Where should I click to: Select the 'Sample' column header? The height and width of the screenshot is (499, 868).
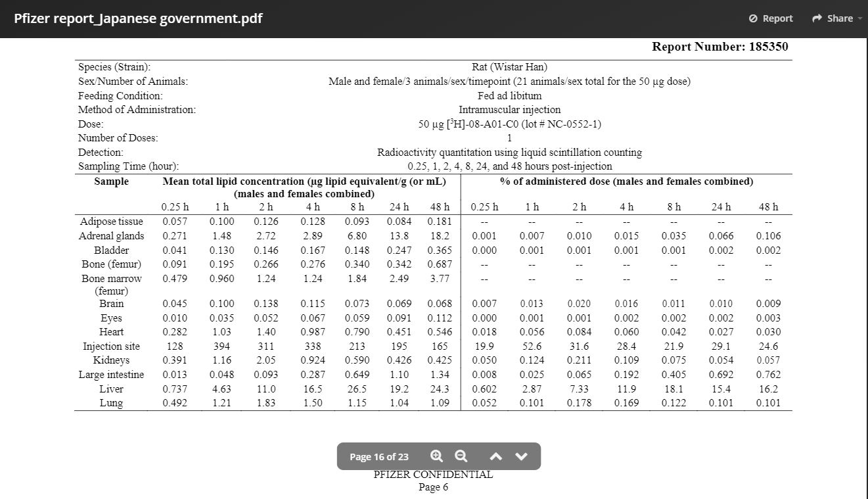pos(111,181)
